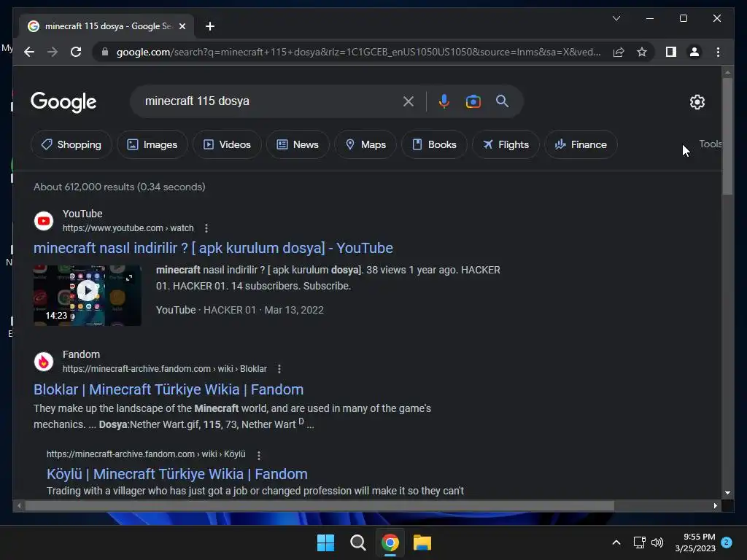This screenshot has width=747, height=560.
Task: Filter results by Images
Action: coord(152,144)
